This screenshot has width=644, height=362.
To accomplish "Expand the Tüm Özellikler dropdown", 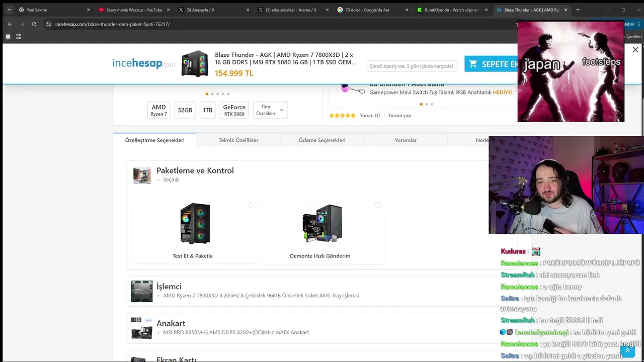I will coord(270,110).
